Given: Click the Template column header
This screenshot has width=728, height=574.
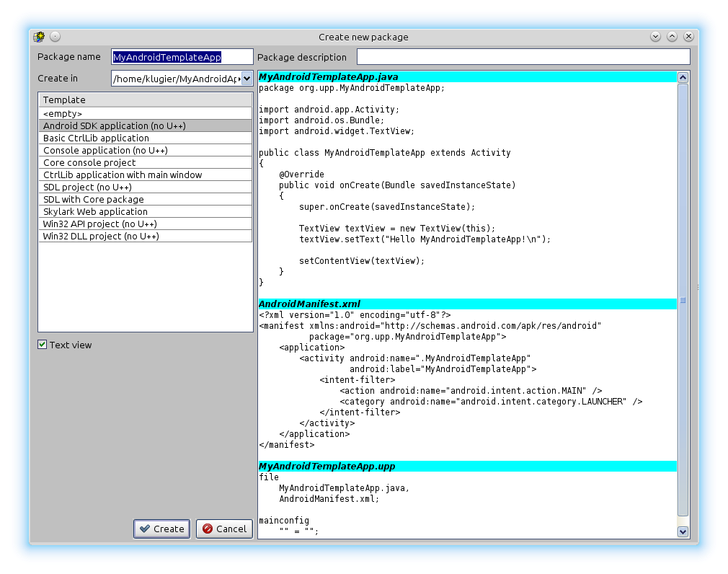Looking at the screenshot, I should coord(146,100).
